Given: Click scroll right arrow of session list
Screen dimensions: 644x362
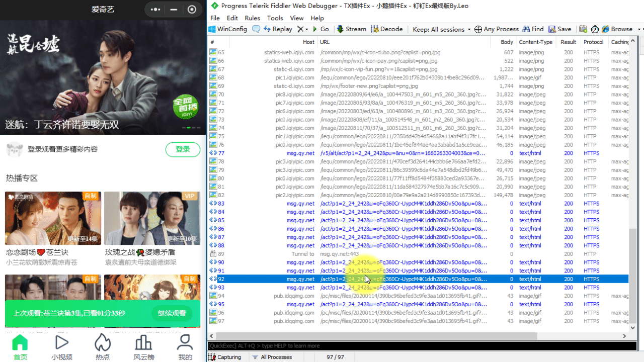Looking at the screenshot, I should (625, 336).
